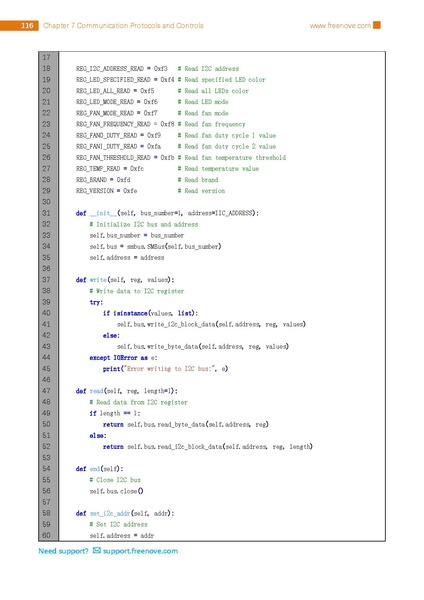Select line REG_BRAND = 0xfd
This screenshot has width=424, height=600.
[x=103, y=179]
